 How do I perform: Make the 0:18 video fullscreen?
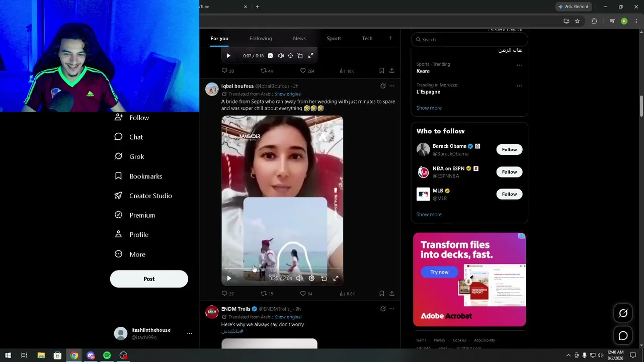(x=310, y=56)
